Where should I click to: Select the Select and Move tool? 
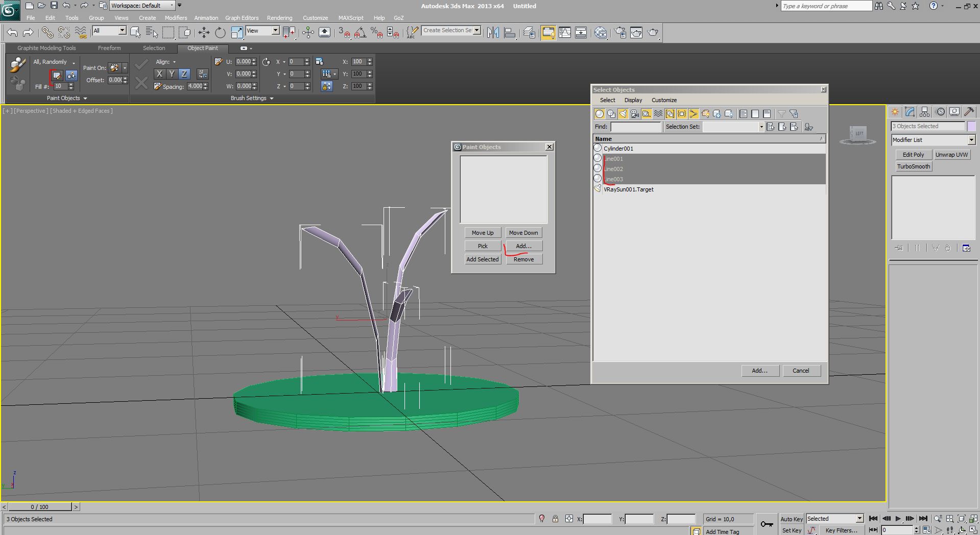204,33
